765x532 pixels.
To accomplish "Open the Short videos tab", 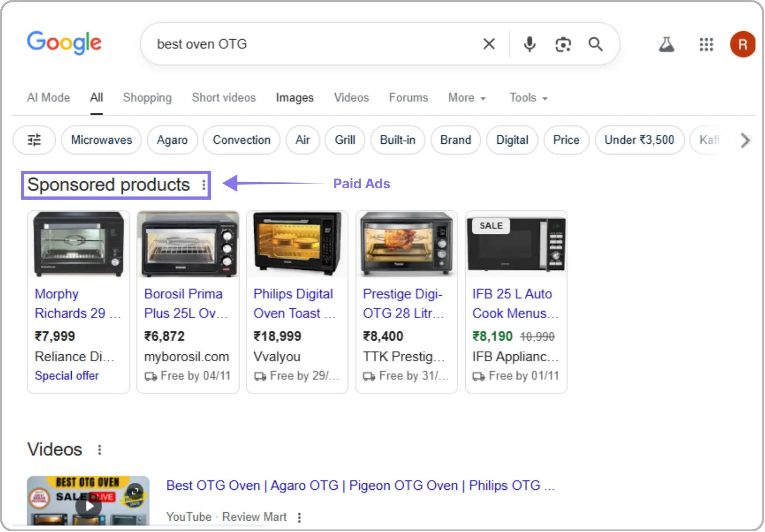I will coord(224,97).
